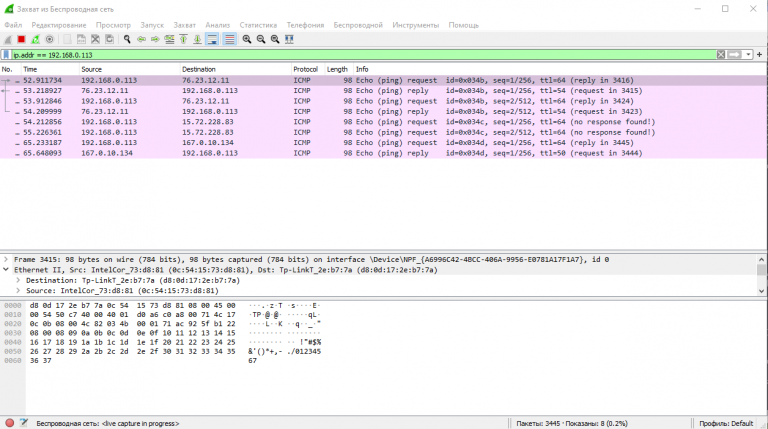Toggle auto-scroll during live capture
The height and width of the screenshot is (429, 768).
coord(212,40)
